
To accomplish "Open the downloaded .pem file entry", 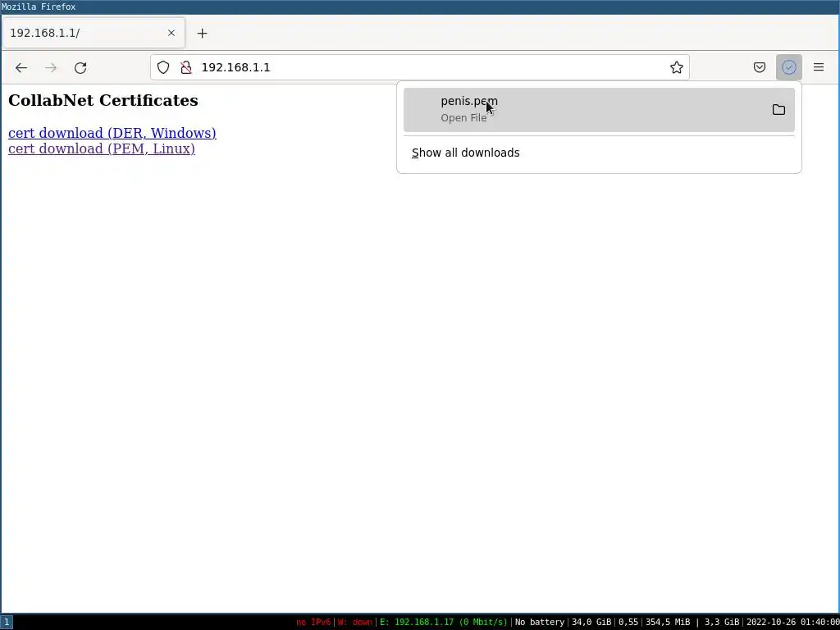I will tap(599, 110).
